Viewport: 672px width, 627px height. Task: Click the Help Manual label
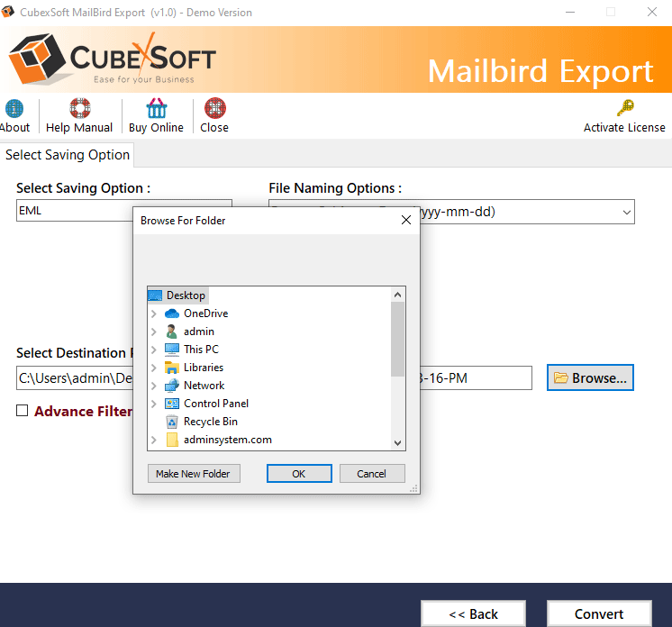pos(79,128)
